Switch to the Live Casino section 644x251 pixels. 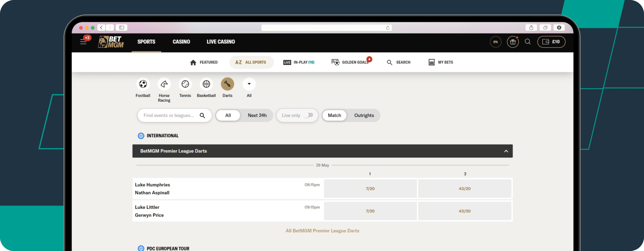(x=221, y=42)
